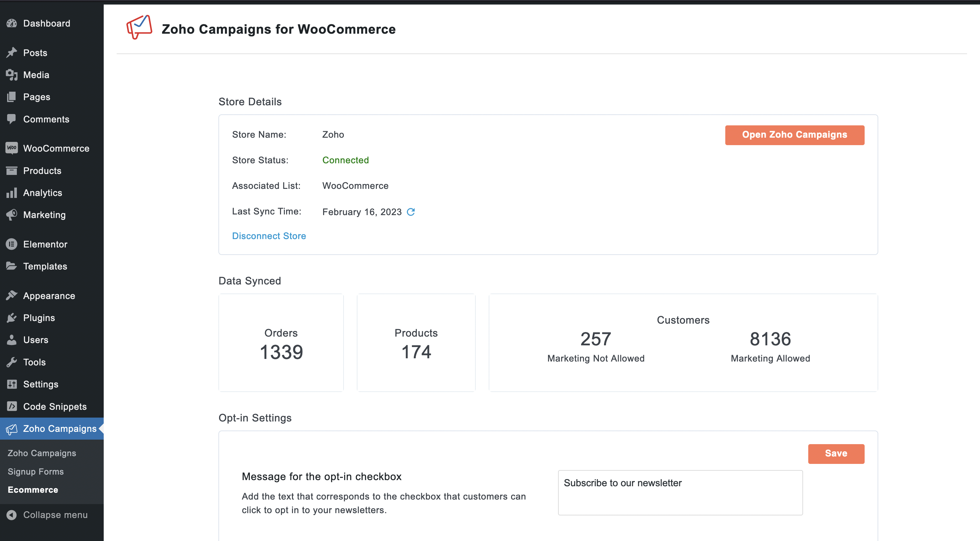Click the Connected store status text
Screen dimensions: 980x541
point(345,160)
